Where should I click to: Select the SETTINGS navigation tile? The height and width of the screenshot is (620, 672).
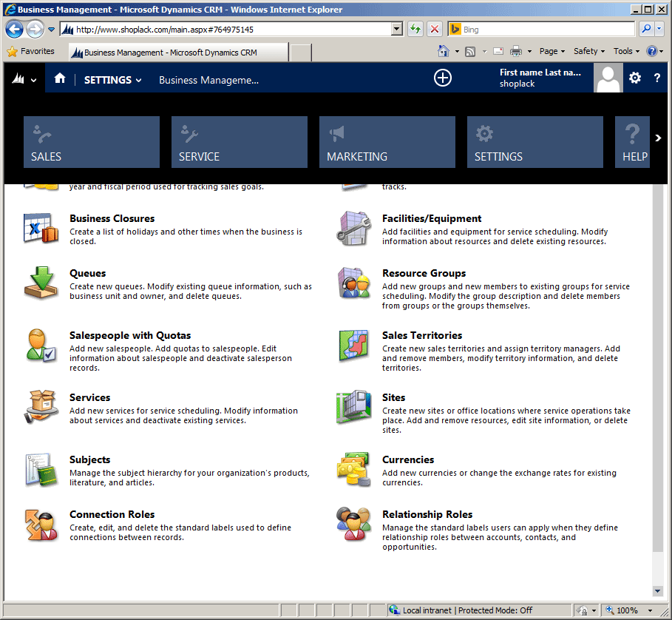pos(534,142)
